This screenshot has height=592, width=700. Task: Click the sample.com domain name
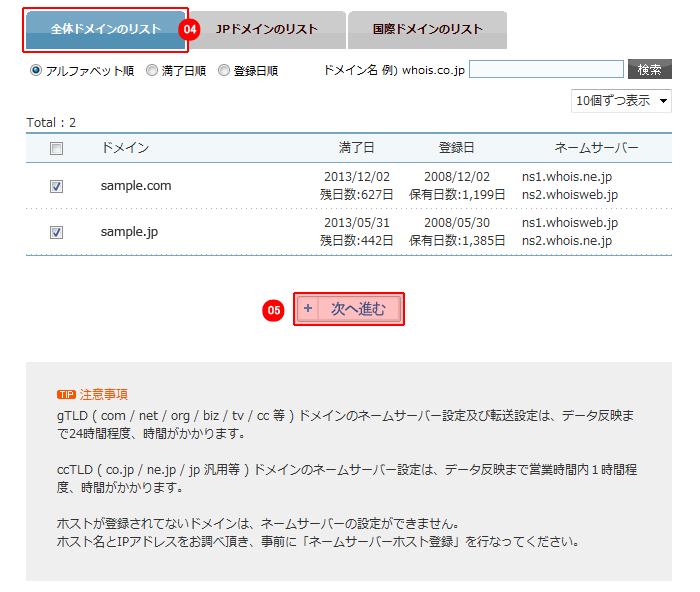pos(136,186)
